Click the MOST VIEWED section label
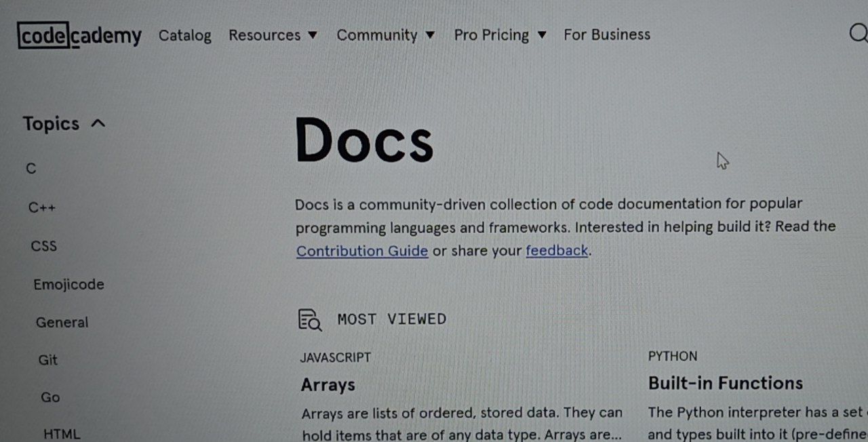868x442 pixels. 392,319
